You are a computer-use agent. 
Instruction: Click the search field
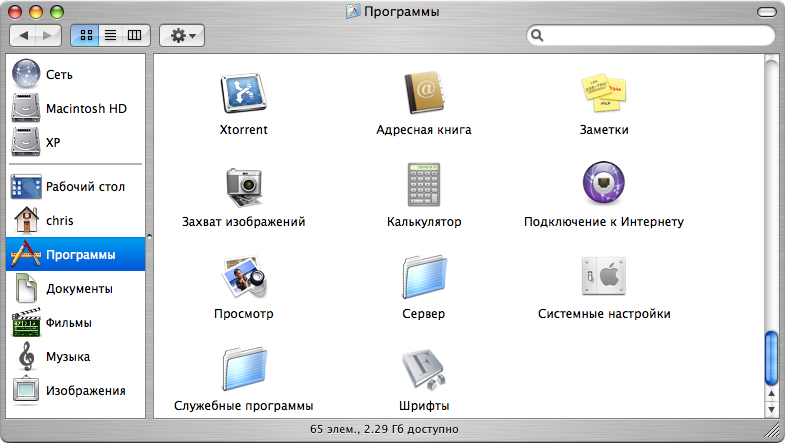click(650, 35)
